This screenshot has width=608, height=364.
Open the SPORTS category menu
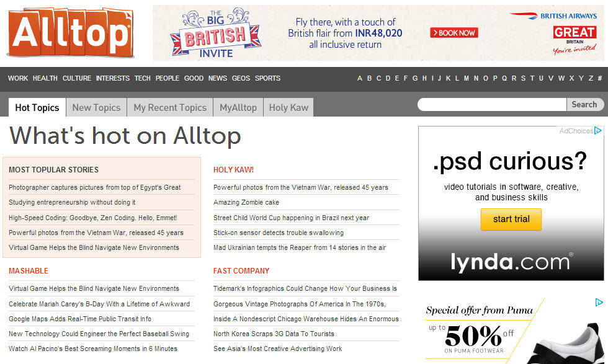[267, 78]
